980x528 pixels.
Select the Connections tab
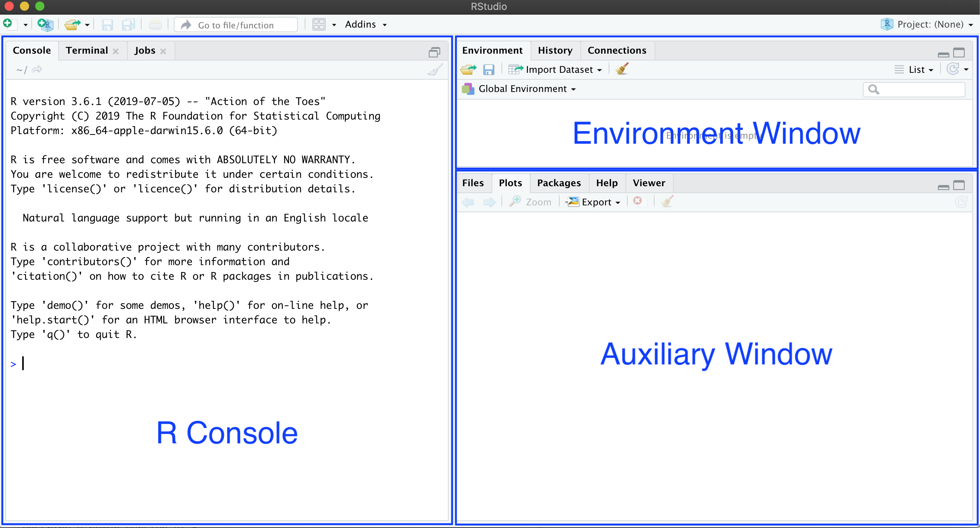click(617, 51)
